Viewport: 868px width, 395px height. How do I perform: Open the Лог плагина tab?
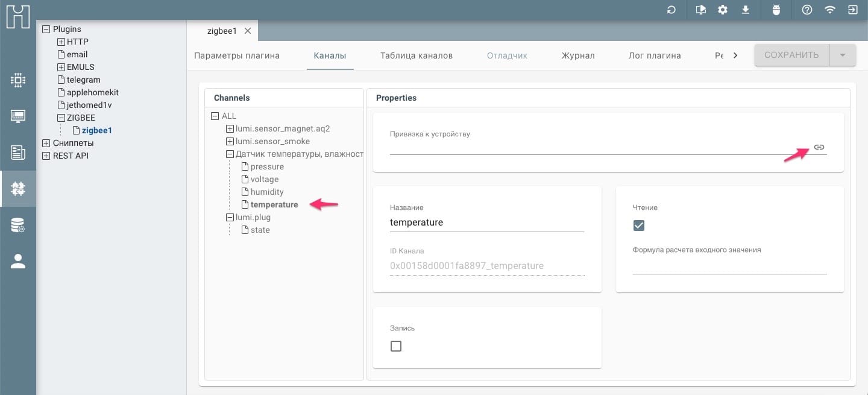click(654, 55)
